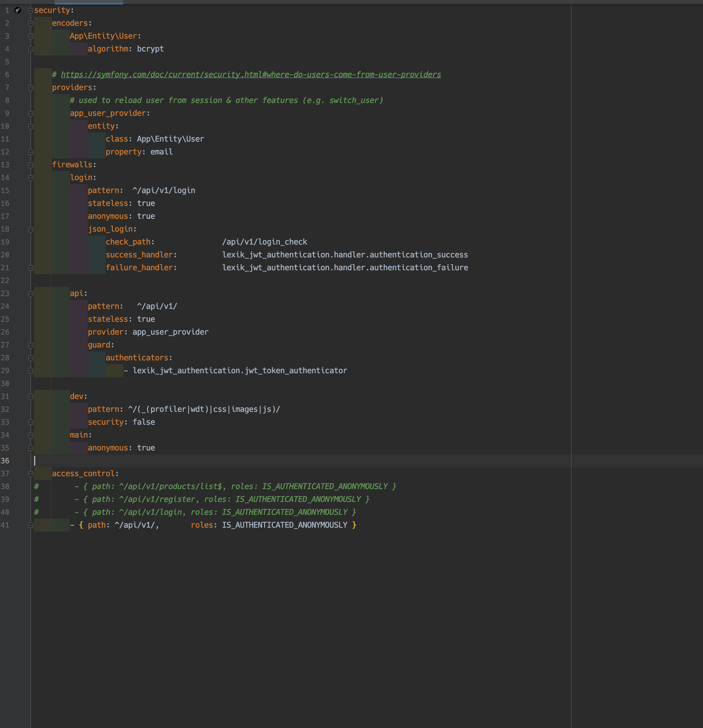
Task: Collapse the authenticators fold marker
Action: pos(31,358)
